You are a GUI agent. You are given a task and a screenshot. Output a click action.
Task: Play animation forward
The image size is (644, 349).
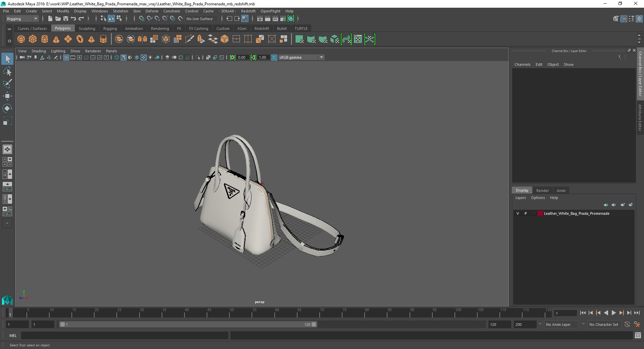613,313
